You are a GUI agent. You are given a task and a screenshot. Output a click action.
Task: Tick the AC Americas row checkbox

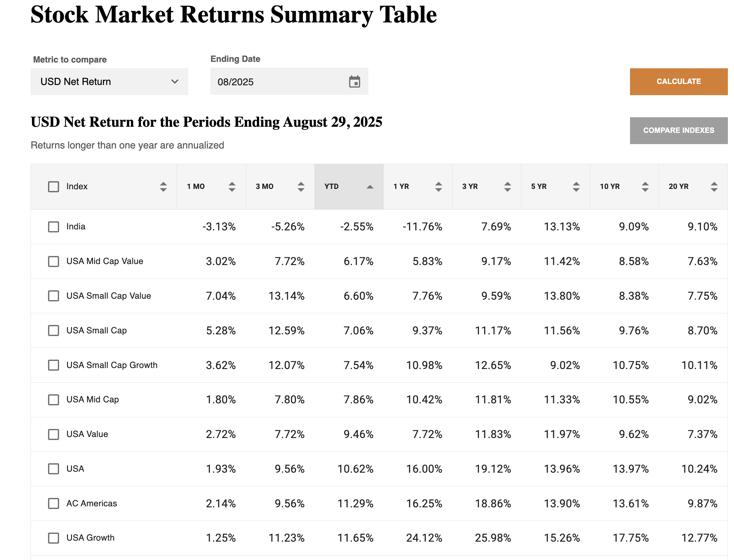pyautogui.click(x=53, y=503)
